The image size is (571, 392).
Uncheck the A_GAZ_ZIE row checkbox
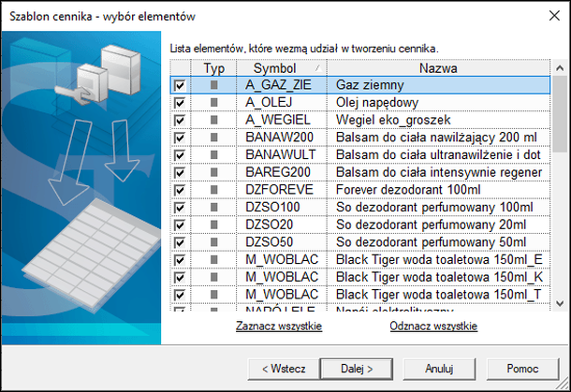tap(180, 85)
